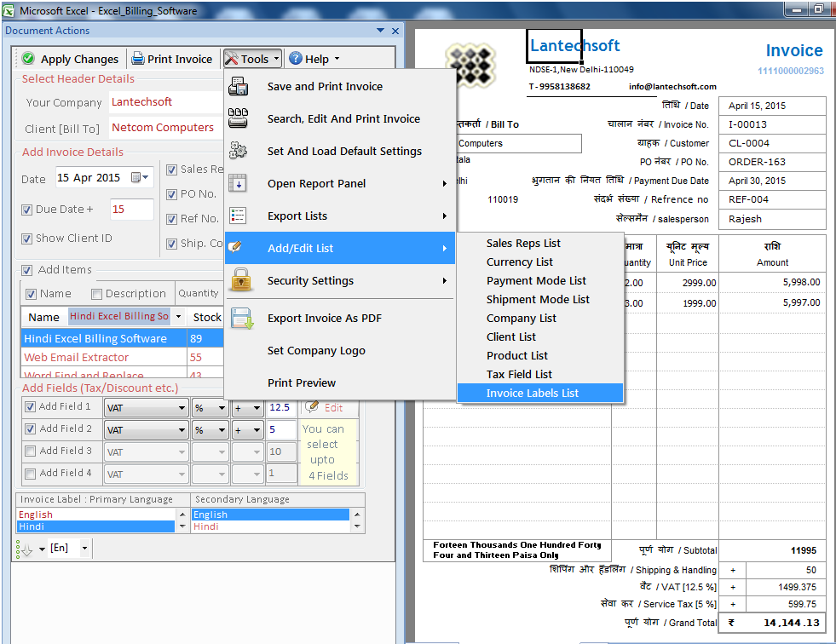Open Company List in submenu
Image resolution: width=836 pixels, height=644 pixels.
coord(540,319)
